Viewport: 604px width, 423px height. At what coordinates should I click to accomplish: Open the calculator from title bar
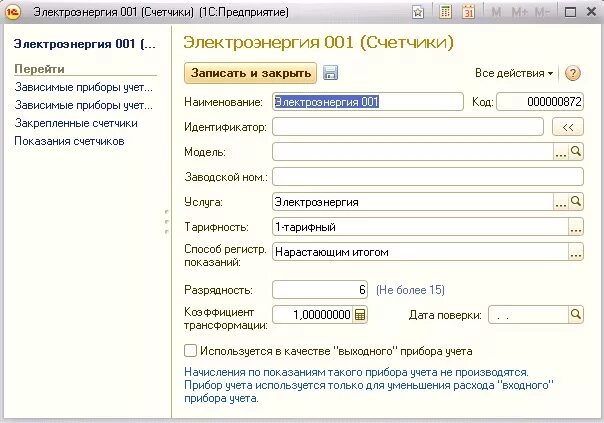[445, 12]
